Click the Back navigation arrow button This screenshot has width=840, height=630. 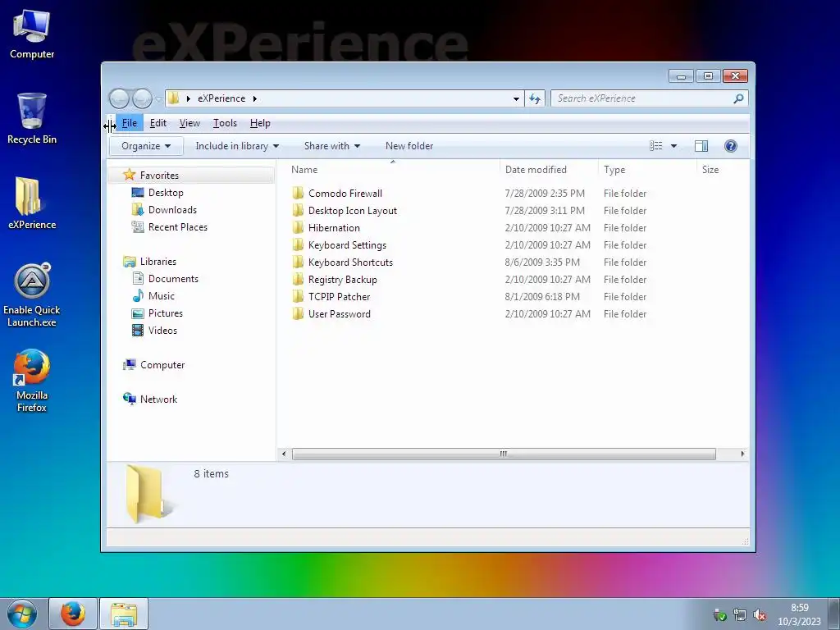point(119,98)
